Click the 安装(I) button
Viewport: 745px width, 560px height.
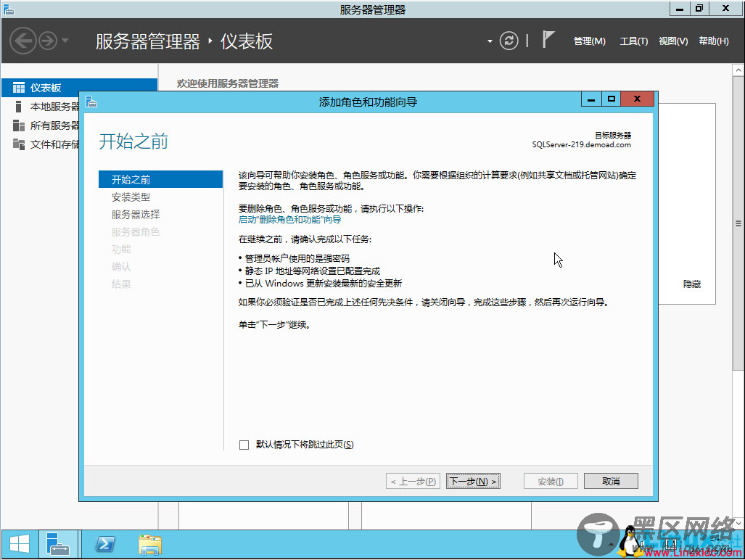pyautogui.click(x=551, y=481)
